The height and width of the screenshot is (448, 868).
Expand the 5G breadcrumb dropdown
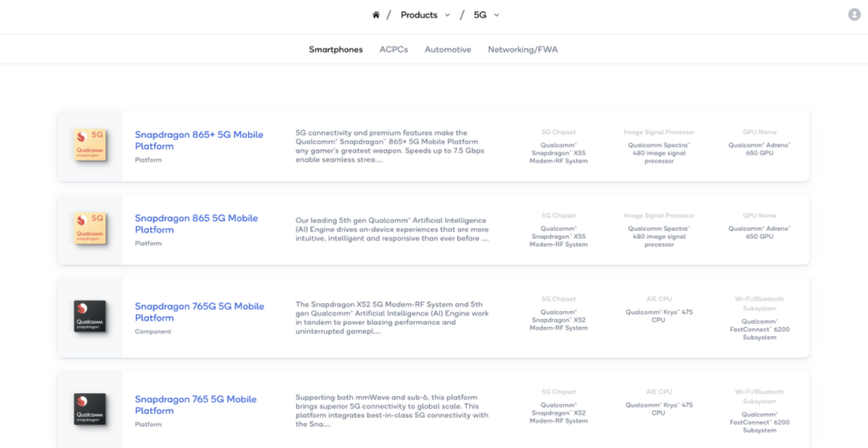pyautogui.click(x=496, y=15)
